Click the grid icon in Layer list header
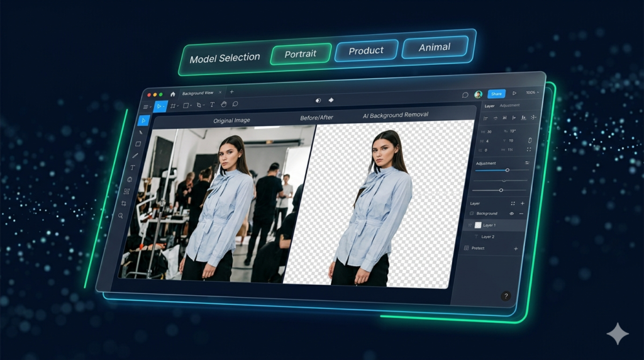 pyautogui.click(x=513, y=203)
